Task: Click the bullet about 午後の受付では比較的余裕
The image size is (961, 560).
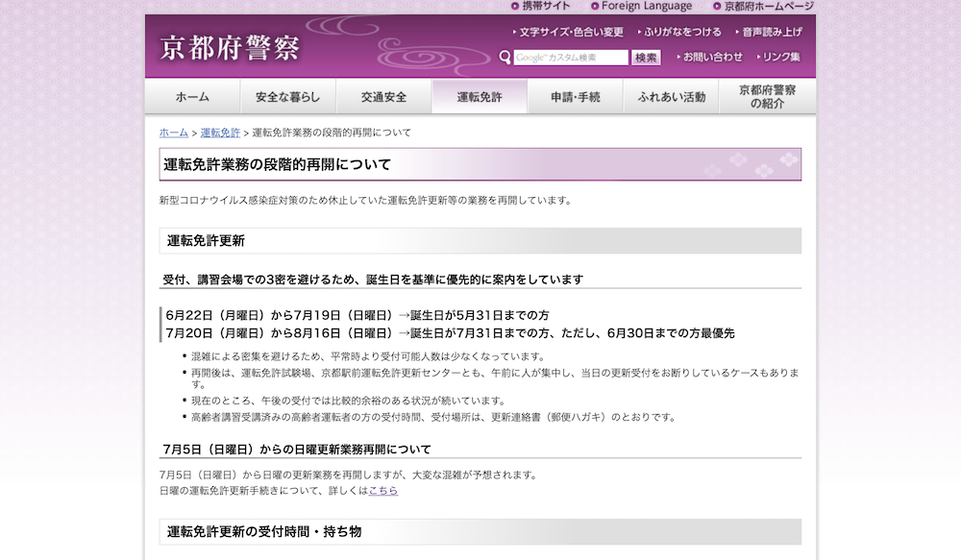Action: (348, 401)
